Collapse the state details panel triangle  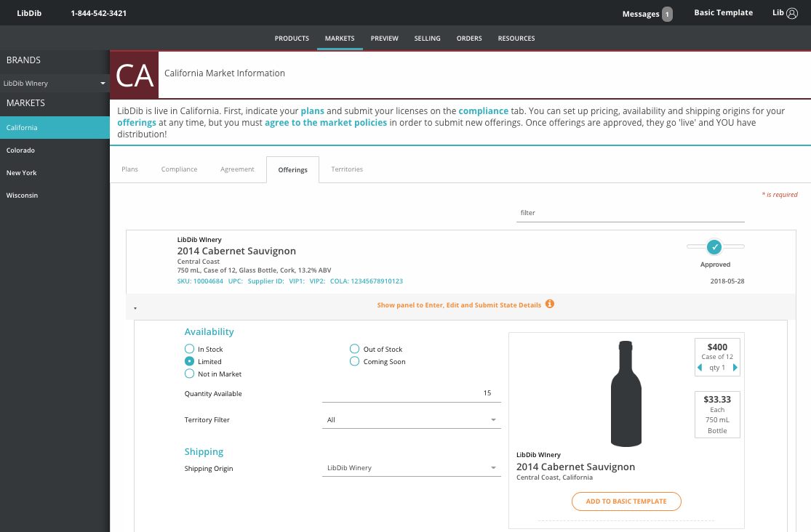(x=135, y=308)
